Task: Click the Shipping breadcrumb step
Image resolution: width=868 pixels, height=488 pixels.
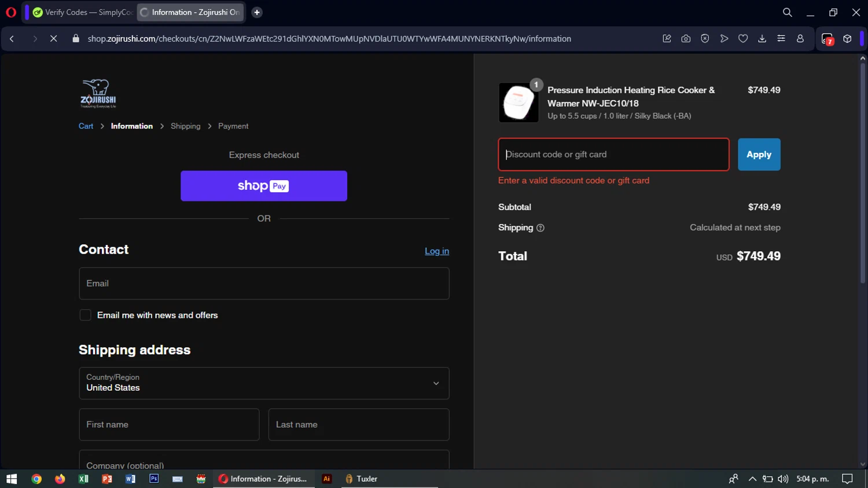Action: pos(185,126)
